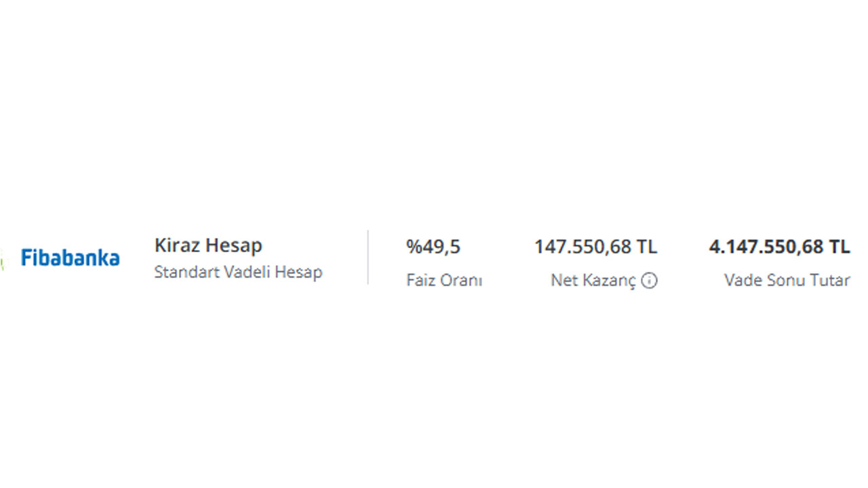
Task: Click the Fibabanka logo
Action: coord(70,258)
